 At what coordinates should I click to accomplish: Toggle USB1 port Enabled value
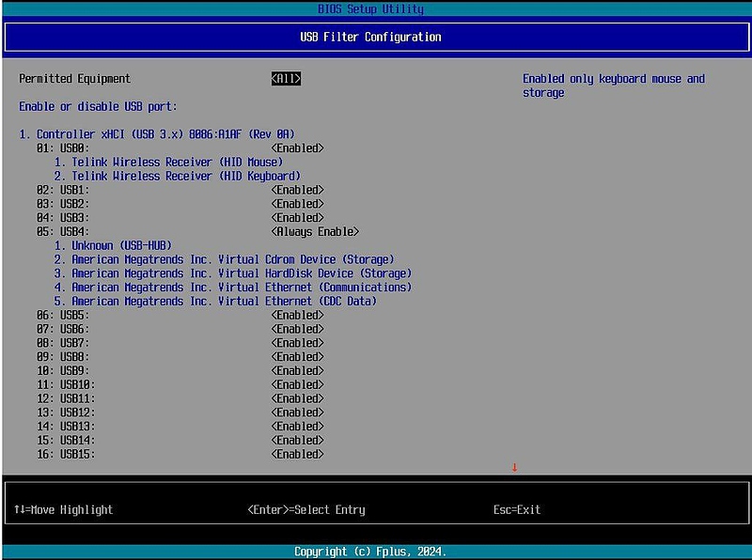pyautogui.click(x=297, y=190)
